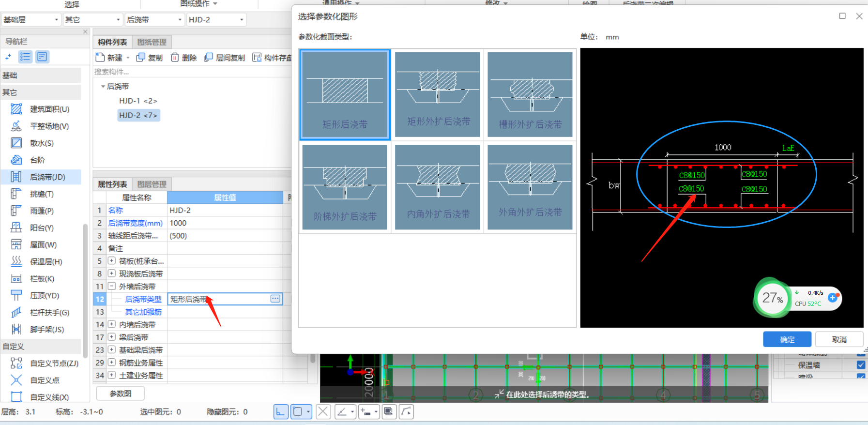Switch navigation bar to list view icon
The width and height of the screenshot is (868, 425).
pyautogui.click(x=25, y=57)
